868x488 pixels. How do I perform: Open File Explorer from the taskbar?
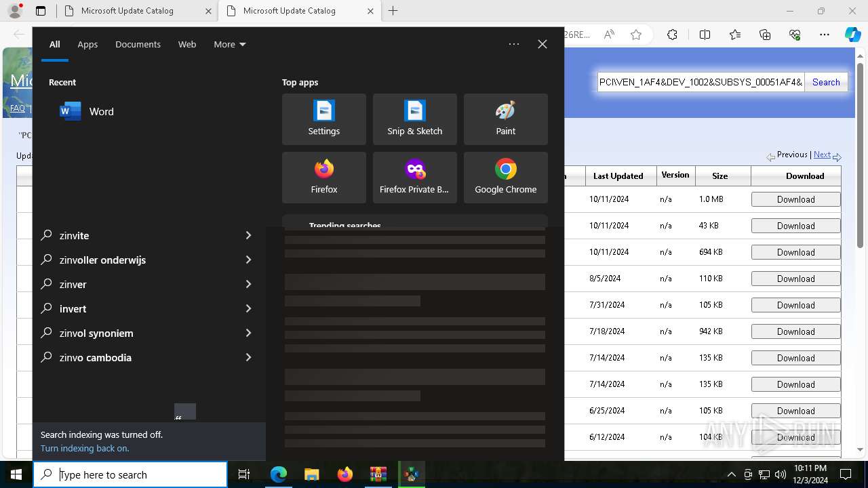pyautogui.click(x=311, y=474)
